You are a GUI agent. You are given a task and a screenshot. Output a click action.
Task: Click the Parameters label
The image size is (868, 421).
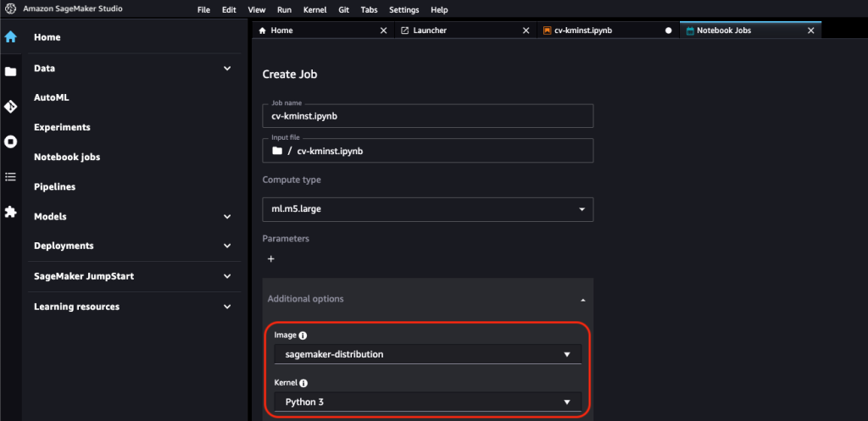pos(286,238)
